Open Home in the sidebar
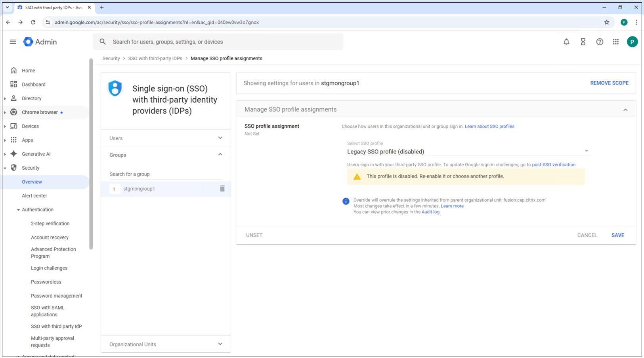 28,71
